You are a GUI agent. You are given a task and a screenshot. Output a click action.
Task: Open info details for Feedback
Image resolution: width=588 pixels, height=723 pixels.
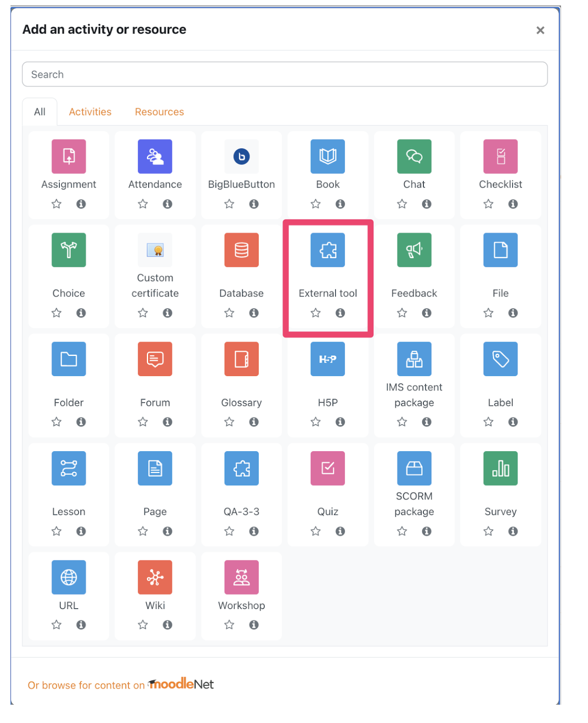(x=427, y=313)
